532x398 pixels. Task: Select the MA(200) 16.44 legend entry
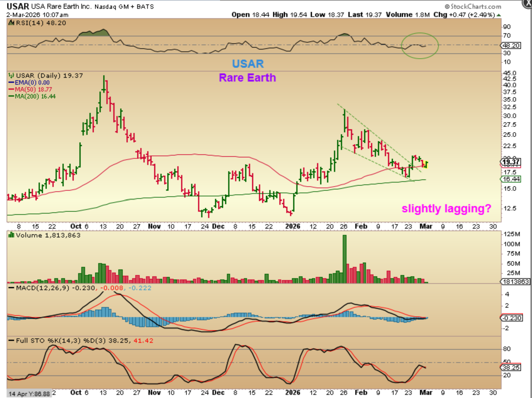click(35, 97)
